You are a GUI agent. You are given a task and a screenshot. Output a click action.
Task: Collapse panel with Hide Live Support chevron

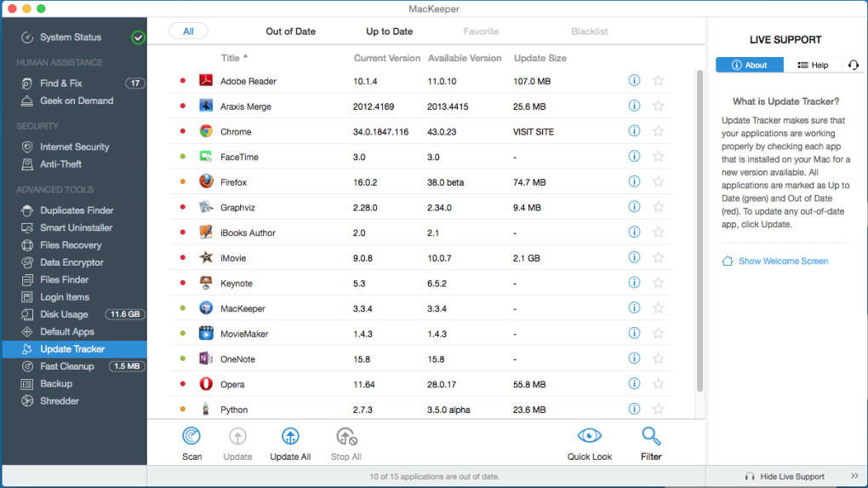pyautogui.click(x=854, y=476)
